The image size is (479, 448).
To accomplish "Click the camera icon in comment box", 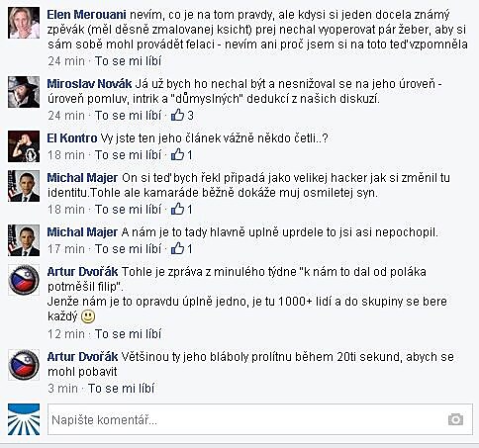I will pyautogui.click(x=455, y=419).
